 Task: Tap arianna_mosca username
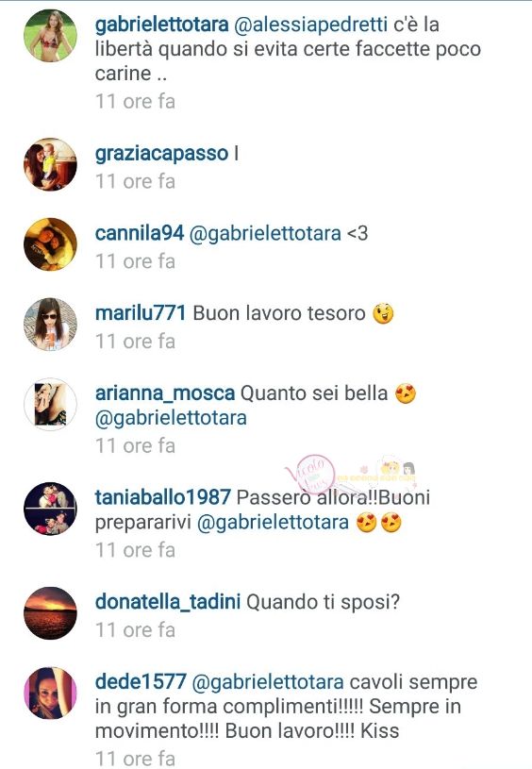tap(165, 393)
